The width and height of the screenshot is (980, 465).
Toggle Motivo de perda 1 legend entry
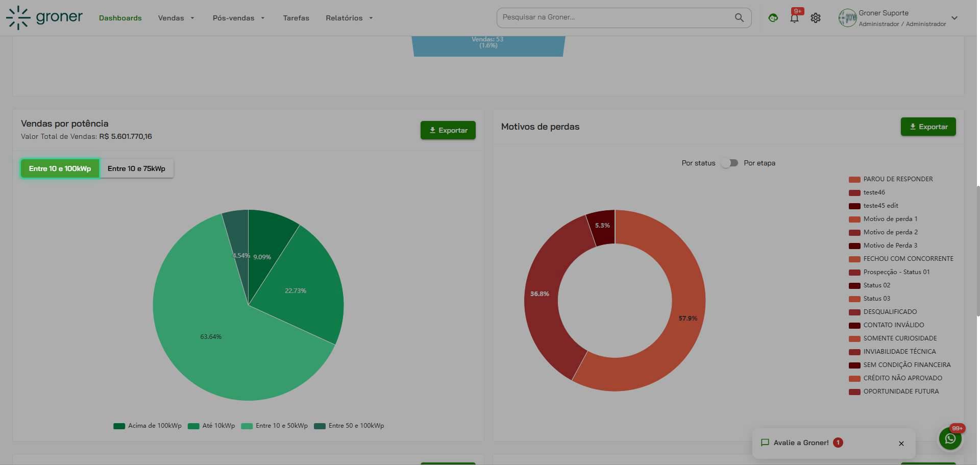click(883, 219)
